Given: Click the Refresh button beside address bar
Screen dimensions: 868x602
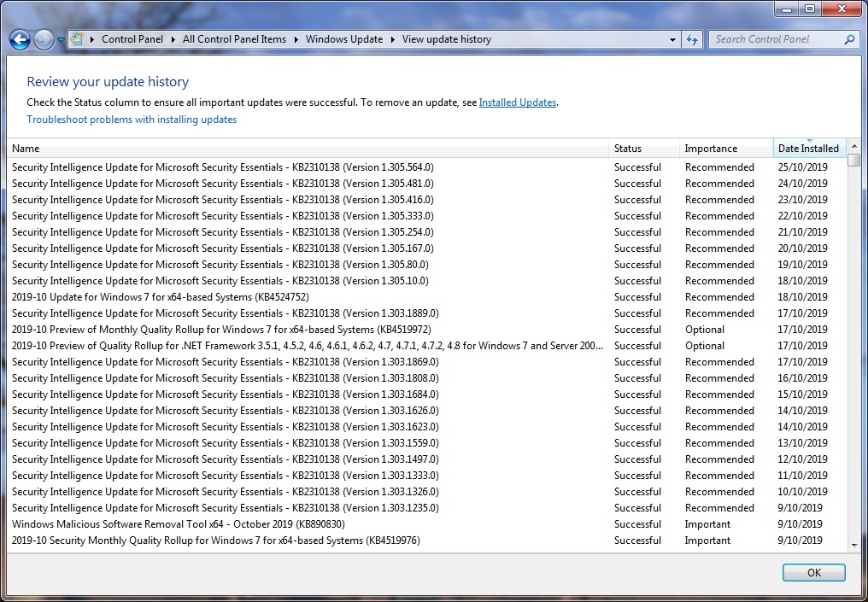Looking at the screenshot, I should tap(692, 39).
